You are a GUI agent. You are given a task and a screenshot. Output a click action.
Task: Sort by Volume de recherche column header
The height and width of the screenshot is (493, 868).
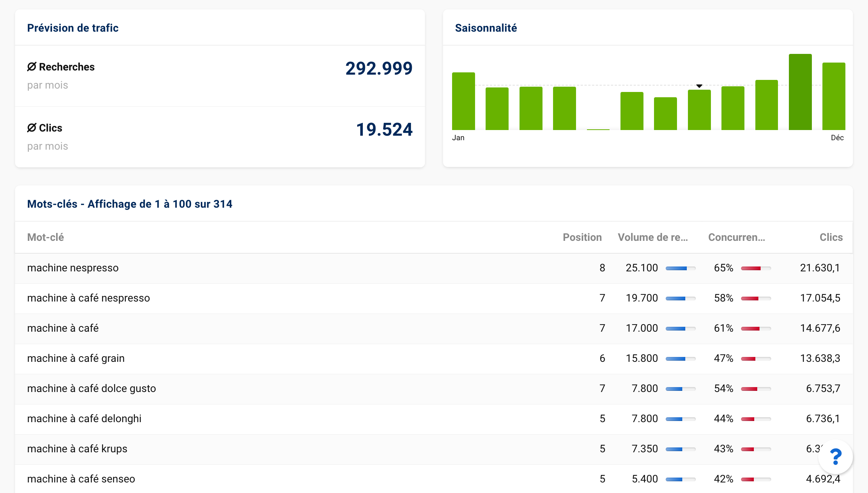click(653, 237)
